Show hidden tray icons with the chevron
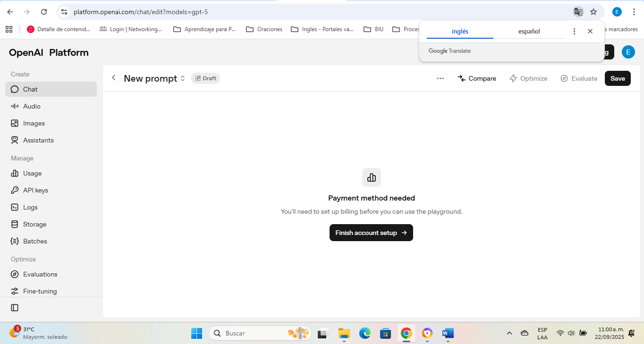 tap(509, 333)
